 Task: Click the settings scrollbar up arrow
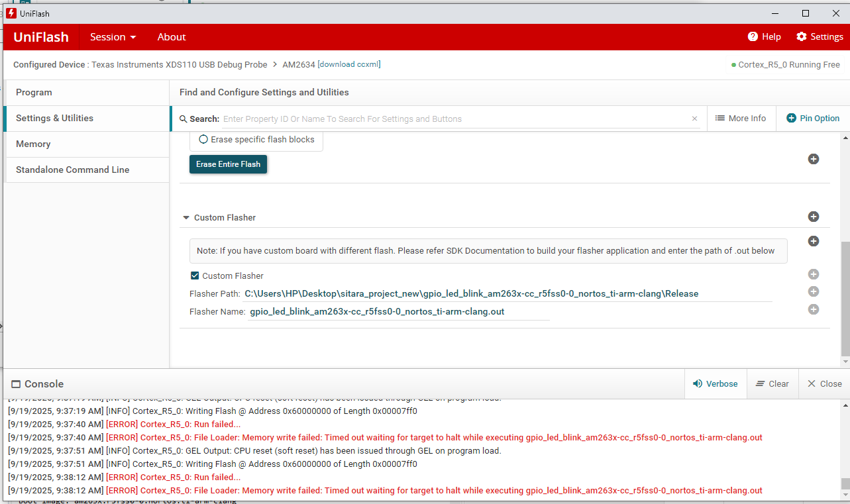845,137
